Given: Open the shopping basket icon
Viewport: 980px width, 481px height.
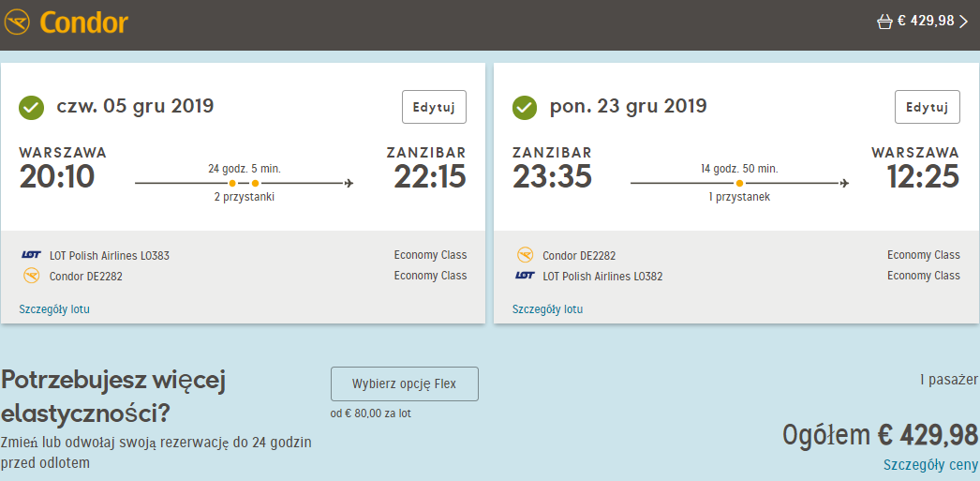Looking at the screenshot, I should 884,23.
